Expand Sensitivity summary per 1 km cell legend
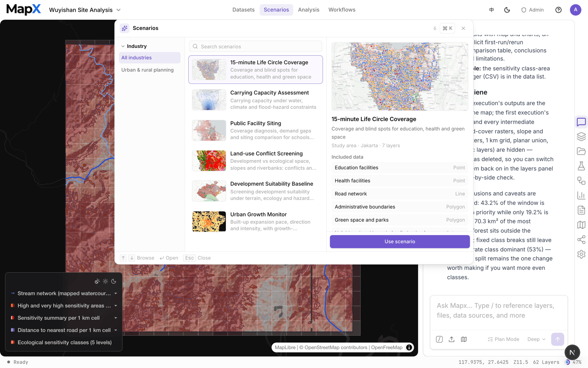This screenshot has width=588, height=368. point(116,318)
